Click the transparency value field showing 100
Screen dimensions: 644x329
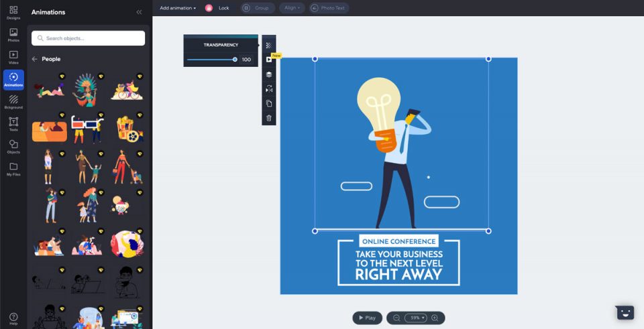[x=246, y=60]
